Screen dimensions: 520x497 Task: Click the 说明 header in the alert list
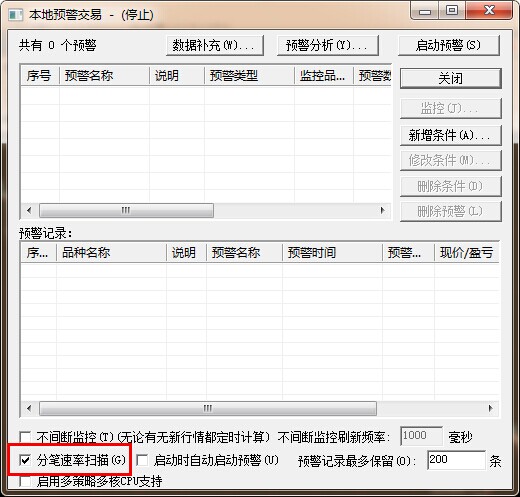pyautogui.click(x=177, y=76)
